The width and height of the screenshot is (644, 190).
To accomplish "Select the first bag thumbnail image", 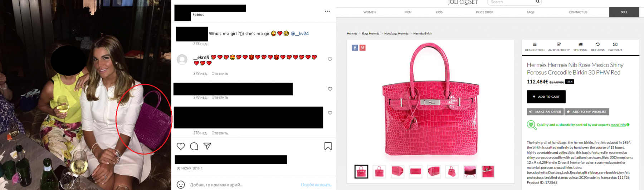I will (361, 172).
